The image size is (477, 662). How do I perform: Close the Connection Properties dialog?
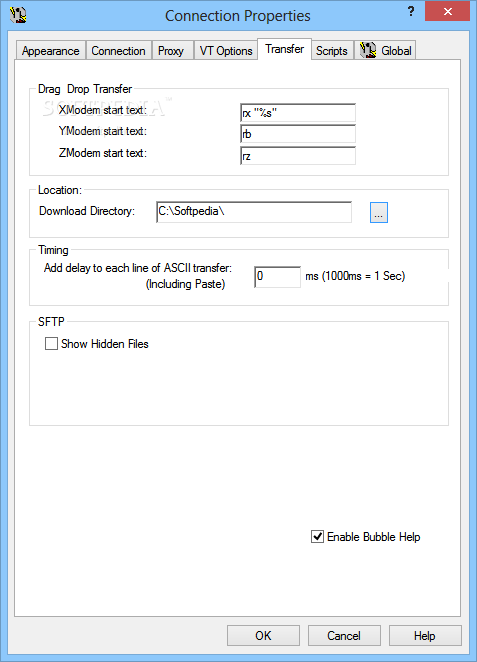coord(447,11)
